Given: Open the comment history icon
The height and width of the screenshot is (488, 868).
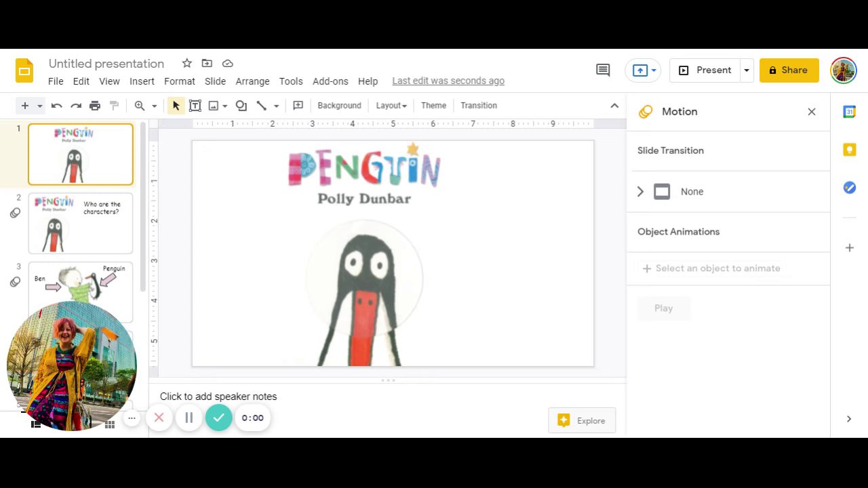Looking at the screenshot, I should click(603, 70).
